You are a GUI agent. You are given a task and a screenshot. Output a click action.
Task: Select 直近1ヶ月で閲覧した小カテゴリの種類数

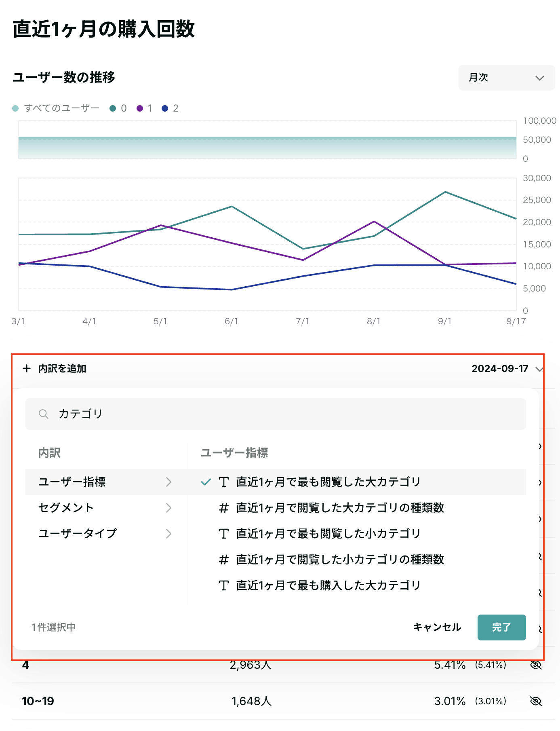point(357,560)
